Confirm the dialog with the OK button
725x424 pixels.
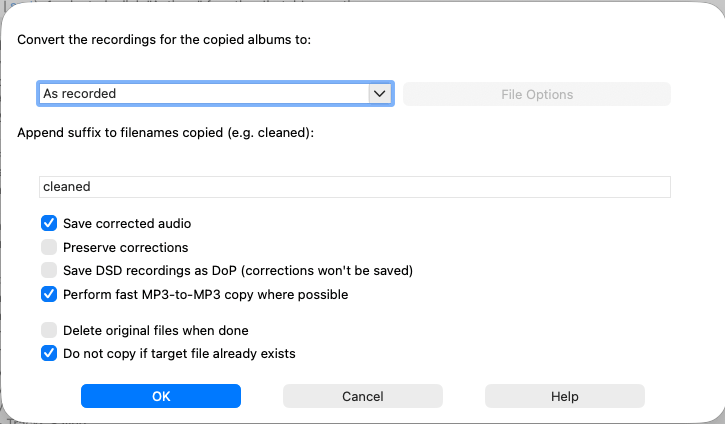pos(161,396)
